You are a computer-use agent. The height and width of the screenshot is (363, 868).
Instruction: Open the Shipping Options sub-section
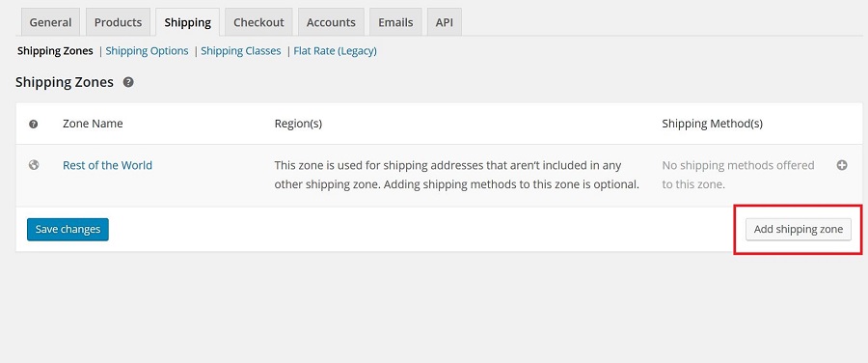pos(147,51)
